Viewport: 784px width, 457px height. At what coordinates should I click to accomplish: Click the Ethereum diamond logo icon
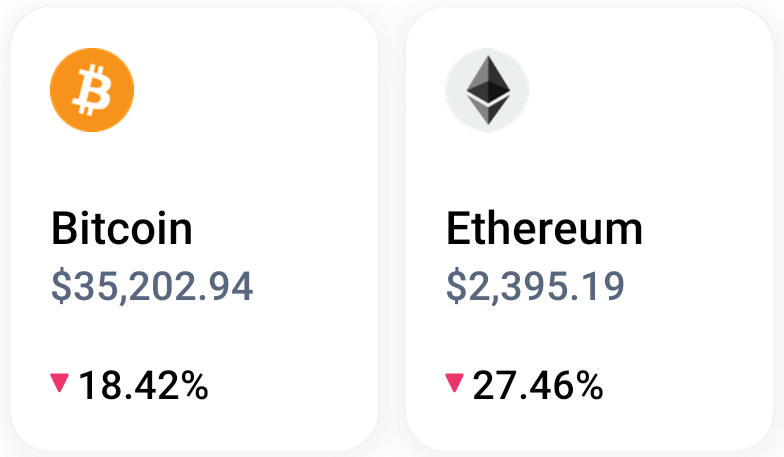tap(487, 90)
